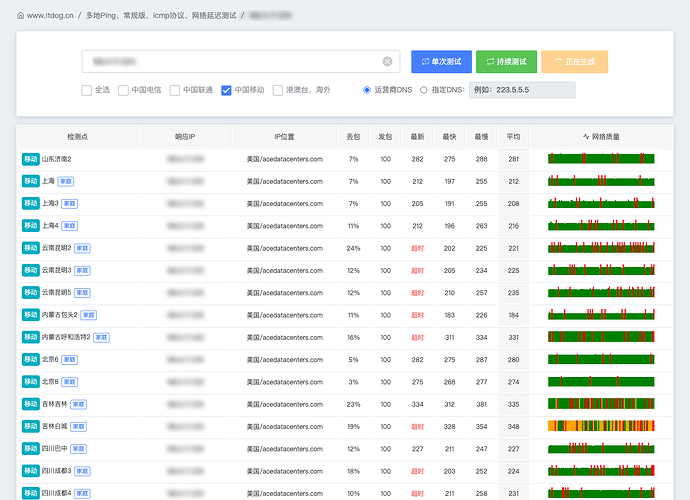Click the 家庭 tag next to 北京6
This screenshot has height=500, width=690.
(70, 360)
